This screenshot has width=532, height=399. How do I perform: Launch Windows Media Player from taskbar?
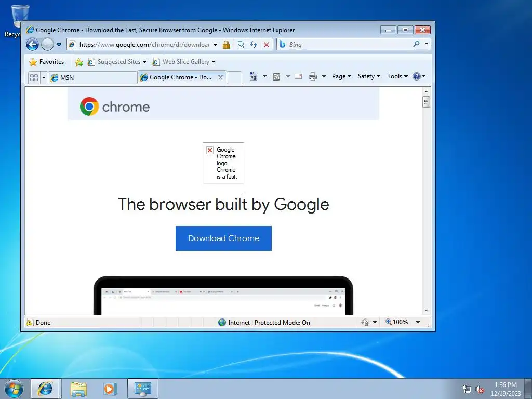coord(110,389)
